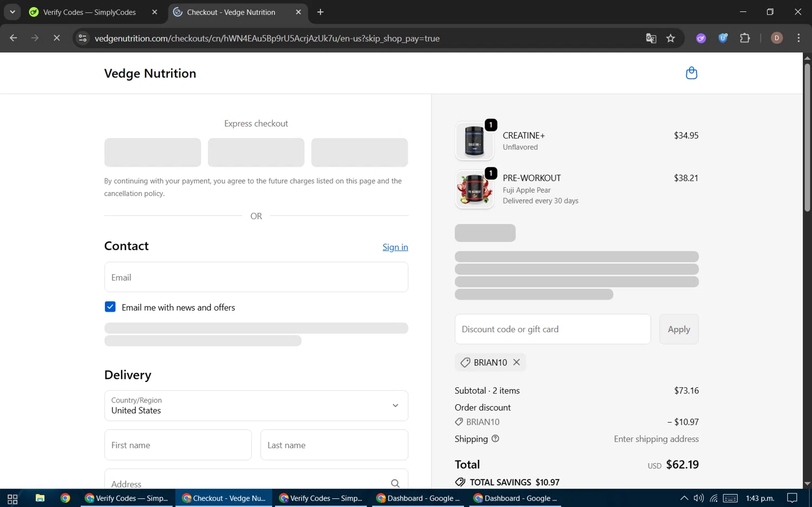Open second Verify Codes taskbar window

(322, 498)
